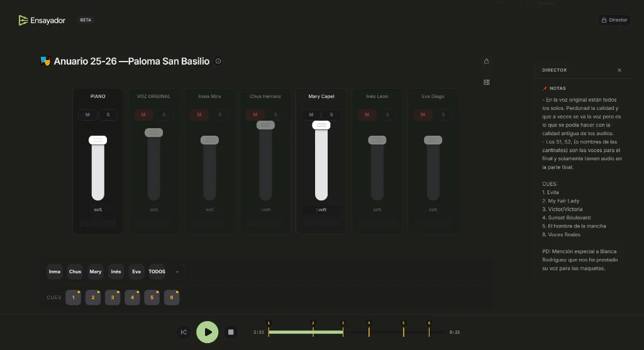Jump to cue 5 button
This screenshot has width=644, height=350.
152,297
